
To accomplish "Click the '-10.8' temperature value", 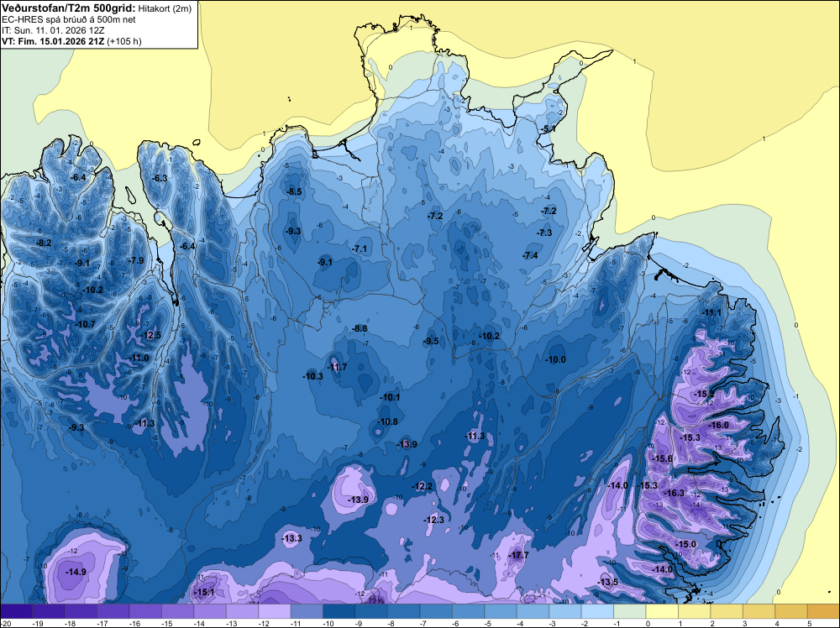I will pos(388,421).
